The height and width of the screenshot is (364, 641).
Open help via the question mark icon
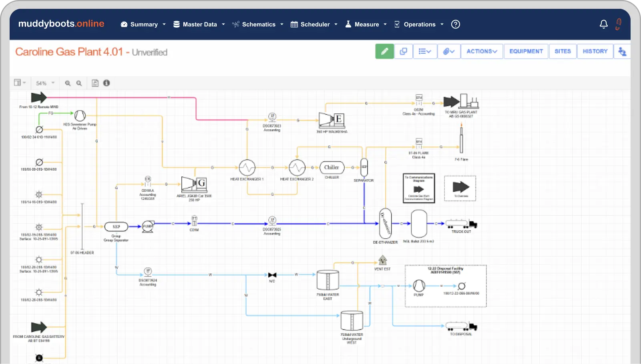455,24
